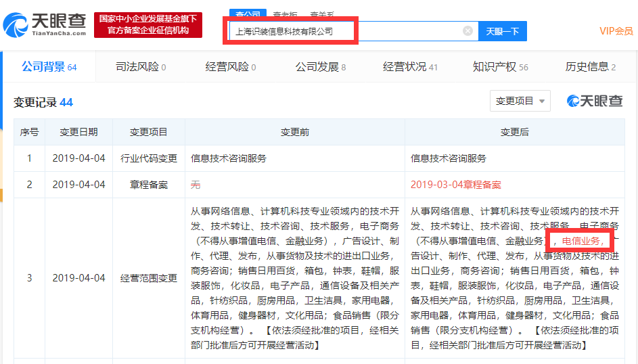Click the 变更项目 column header
The image size is (638, 364).
(149, 132)
